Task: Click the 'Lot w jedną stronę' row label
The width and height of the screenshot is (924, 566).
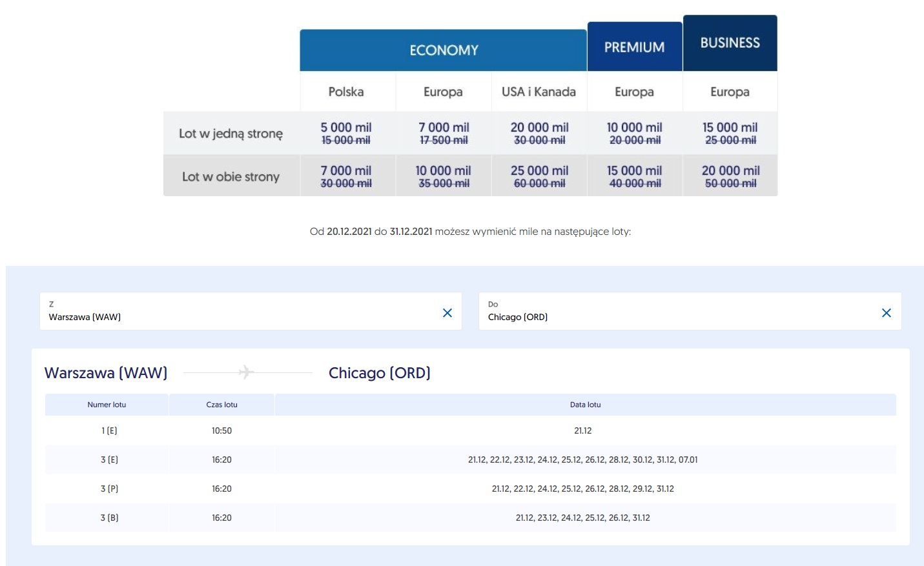Action: (x=231, y=134)
